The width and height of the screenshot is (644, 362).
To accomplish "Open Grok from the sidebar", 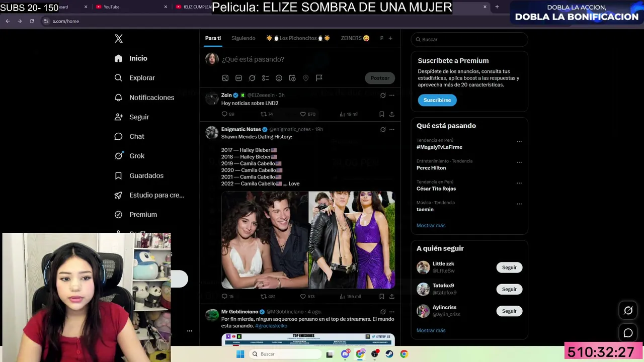I will (129, 156).
